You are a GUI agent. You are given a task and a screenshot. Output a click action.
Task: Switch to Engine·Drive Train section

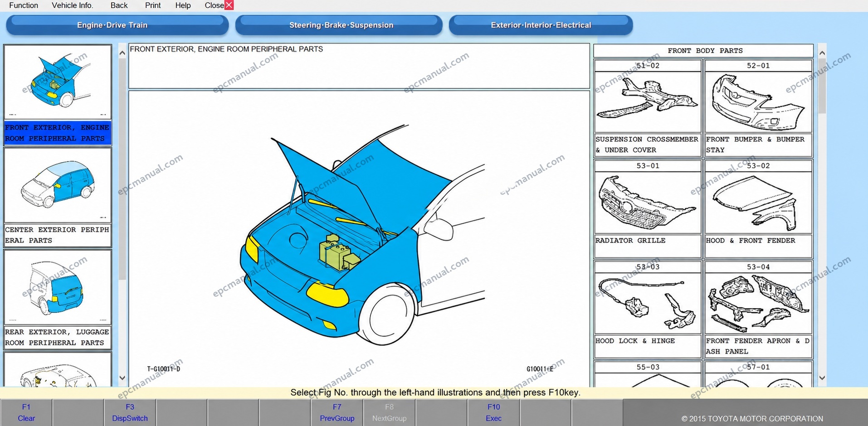[117, 25]
